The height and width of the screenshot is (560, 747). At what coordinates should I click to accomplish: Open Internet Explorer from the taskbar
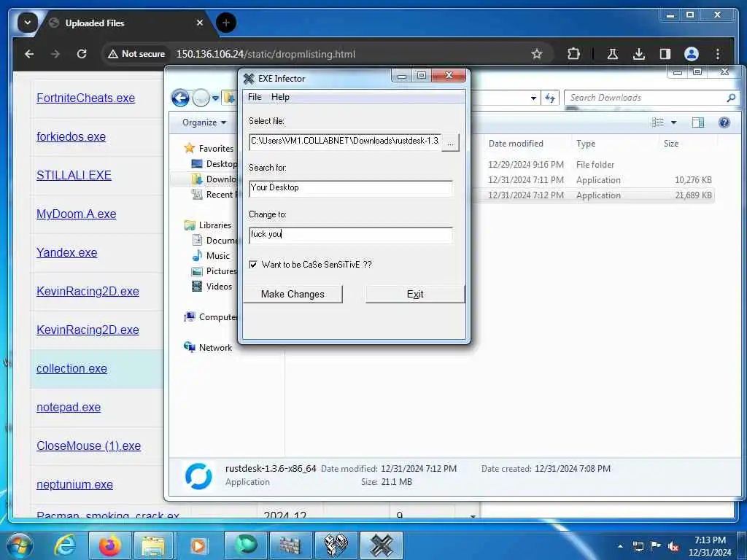(65, 545)
